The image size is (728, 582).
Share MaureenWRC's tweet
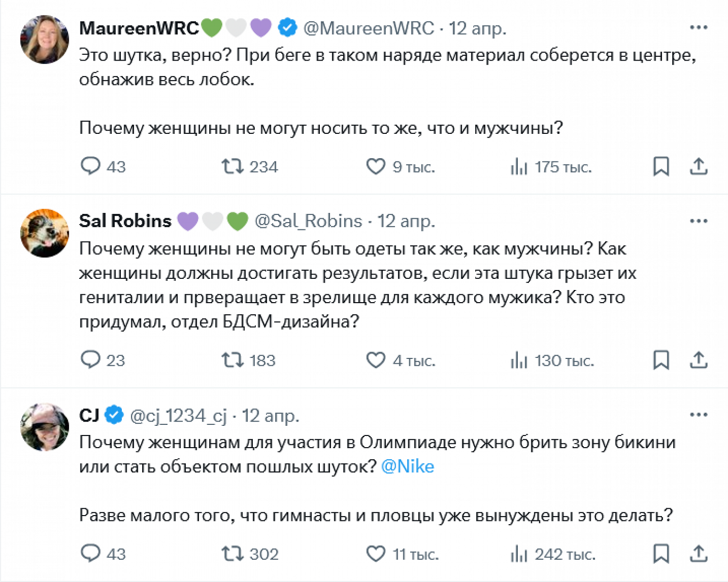(x=698, y=166)
